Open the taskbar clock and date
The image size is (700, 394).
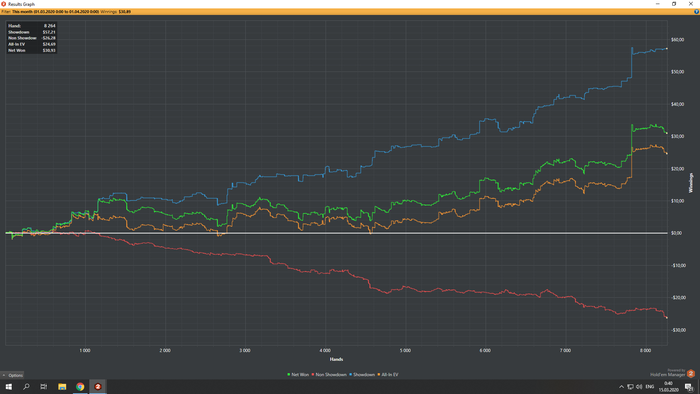(x=668, y=387)
